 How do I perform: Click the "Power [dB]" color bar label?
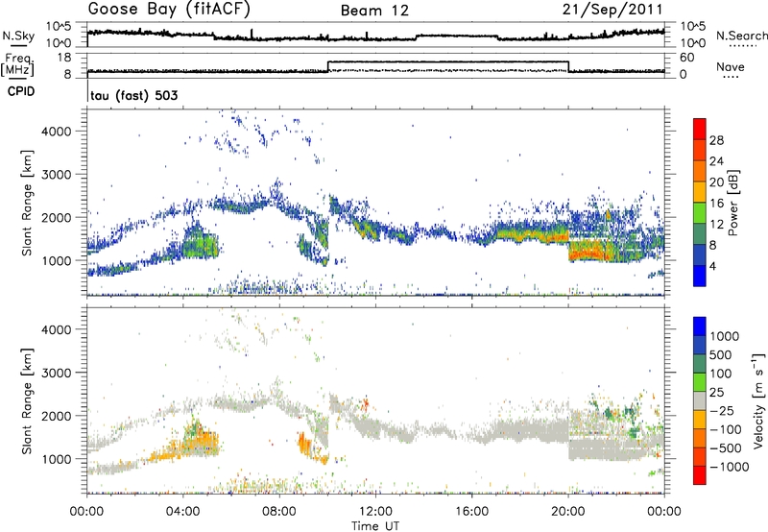[x=732, y=203]
